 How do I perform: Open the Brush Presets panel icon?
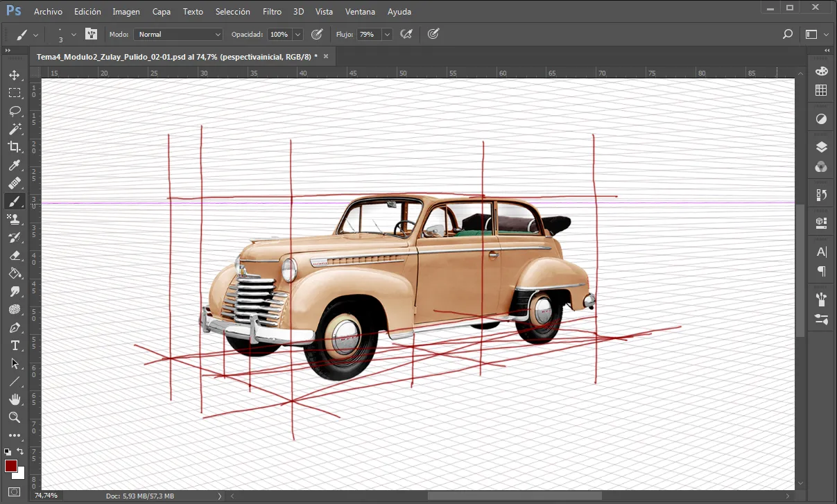click(x=821, y=299)
